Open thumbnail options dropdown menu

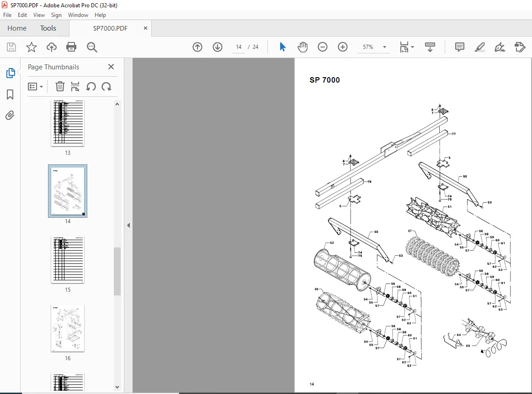point(35,87)
